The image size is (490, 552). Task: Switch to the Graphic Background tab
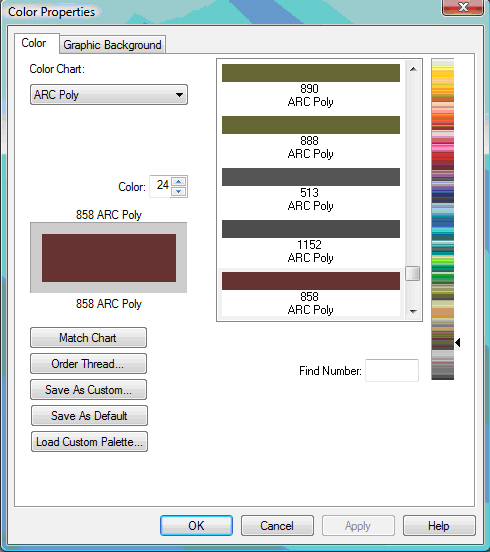tap(112, 45)
